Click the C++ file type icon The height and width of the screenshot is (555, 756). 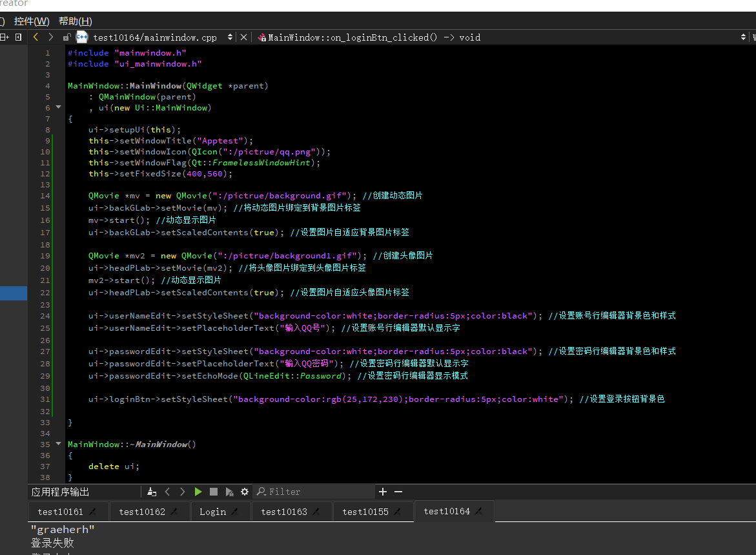tap(82, 37)
